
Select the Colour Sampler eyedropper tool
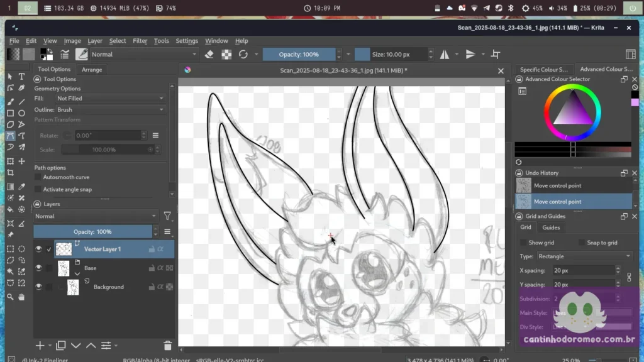(x=22, y=187)
